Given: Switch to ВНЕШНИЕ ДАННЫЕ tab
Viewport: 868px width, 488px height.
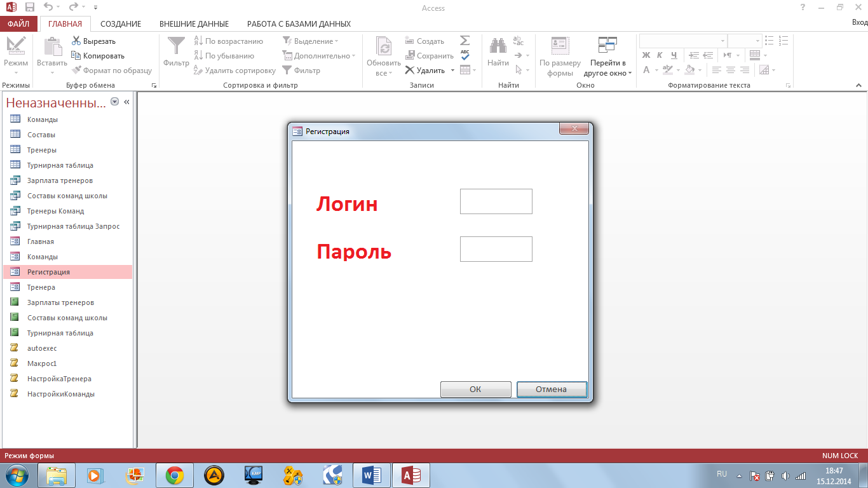Looking at the screenshot, I should coord(194,24).
